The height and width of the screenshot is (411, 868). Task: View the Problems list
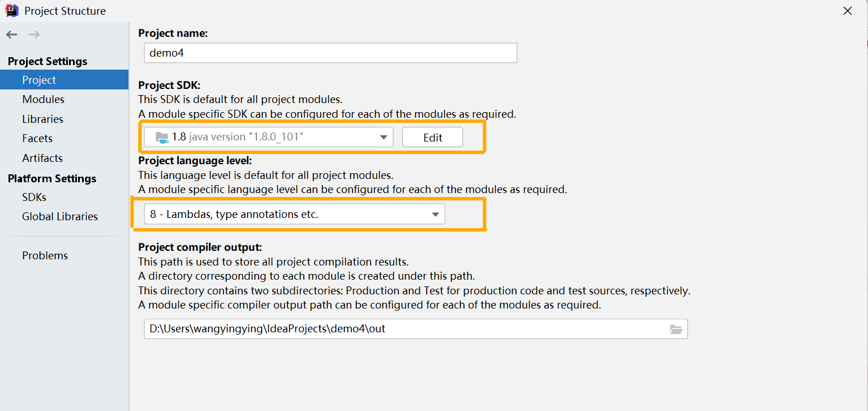pos(45,255)
